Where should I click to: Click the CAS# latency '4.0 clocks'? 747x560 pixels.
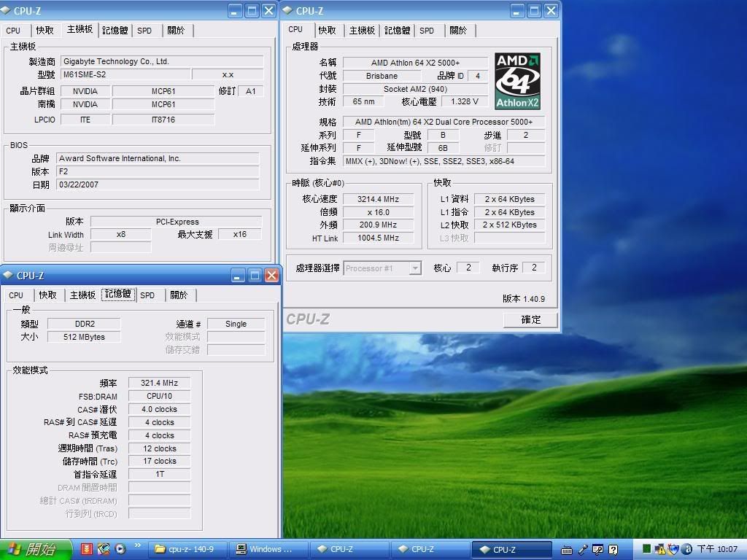point(160,410)
